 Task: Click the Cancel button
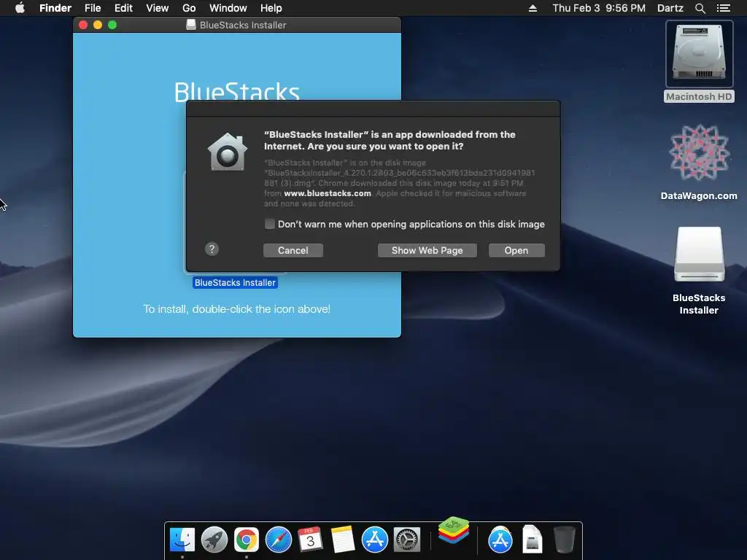click(x=293, y=251)
